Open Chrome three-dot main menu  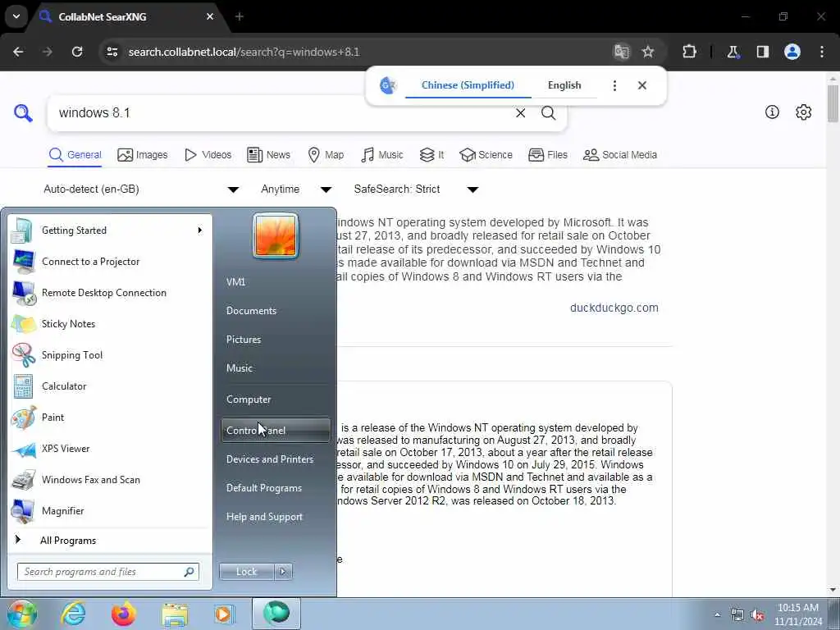[x=822, y=52]
